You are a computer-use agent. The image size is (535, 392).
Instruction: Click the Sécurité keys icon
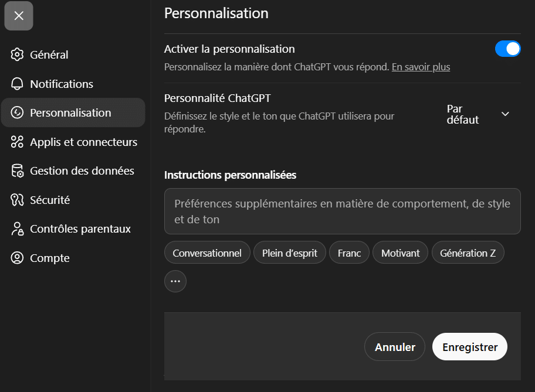click(18, 200)
